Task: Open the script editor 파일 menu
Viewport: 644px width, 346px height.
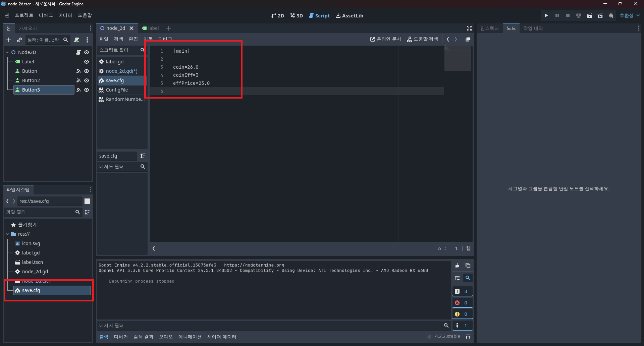Action: point(104,39)
